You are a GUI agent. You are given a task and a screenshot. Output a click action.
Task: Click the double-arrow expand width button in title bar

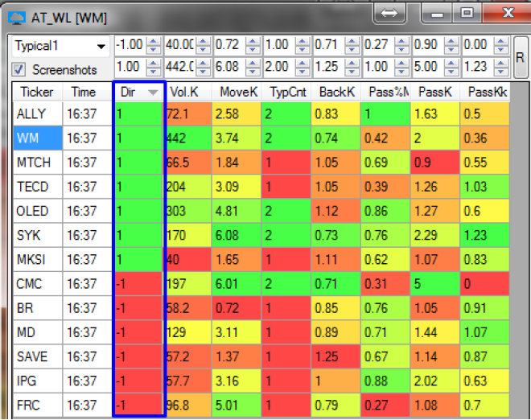[x=389, y=13]
